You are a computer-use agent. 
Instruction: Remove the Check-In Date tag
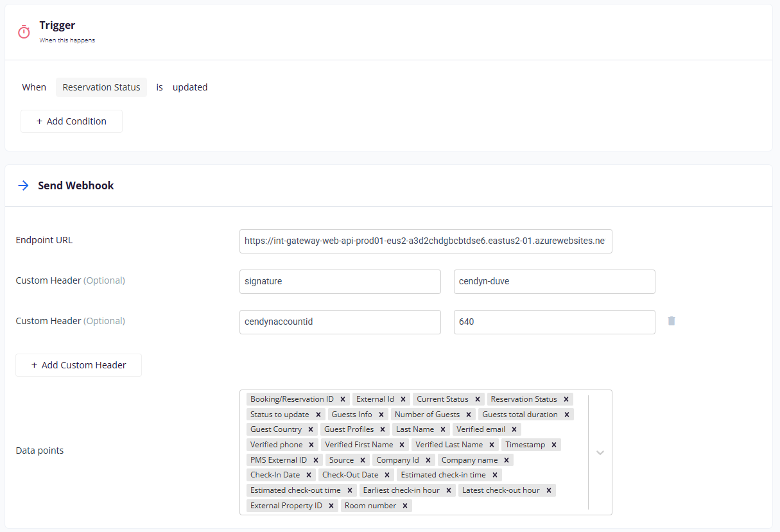click(309, 475)
